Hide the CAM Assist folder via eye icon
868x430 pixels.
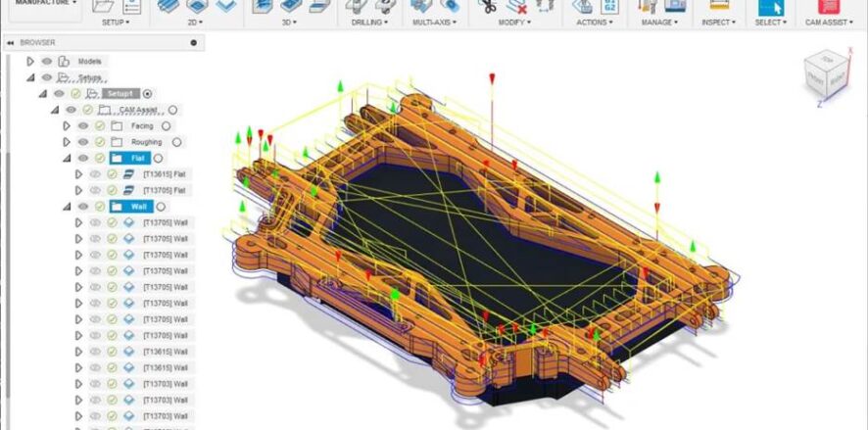click(72, 110)
